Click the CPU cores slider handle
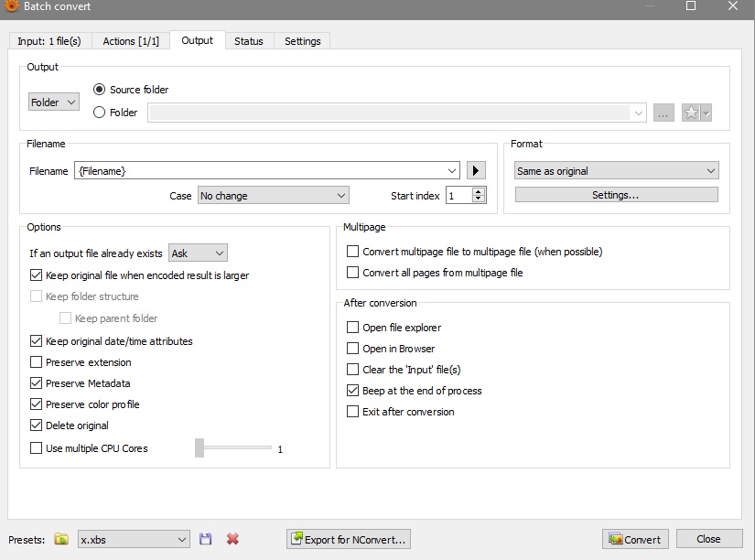Viewport: 755px width, 560px height. coord(200,448)
